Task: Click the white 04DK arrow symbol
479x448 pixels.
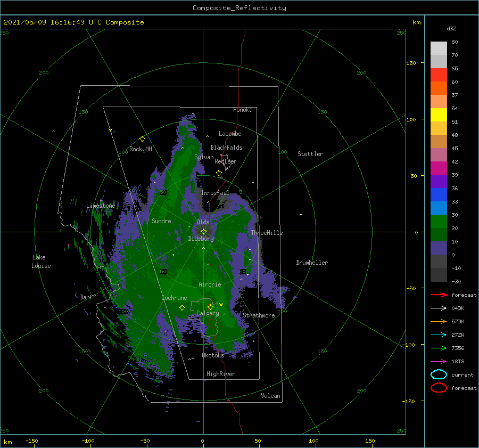Action: click(439, 308)
